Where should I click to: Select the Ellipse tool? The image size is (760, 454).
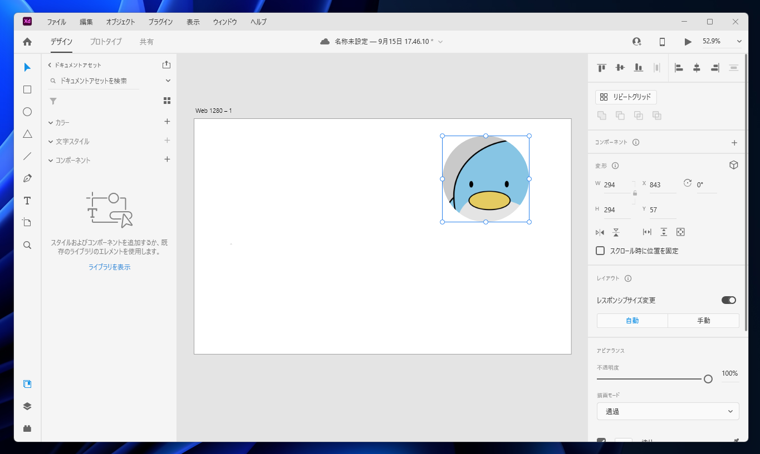[x=27, y=112]
